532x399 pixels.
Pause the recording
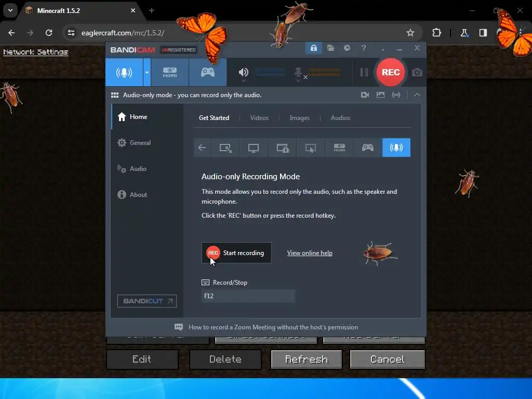pos(364,72)
